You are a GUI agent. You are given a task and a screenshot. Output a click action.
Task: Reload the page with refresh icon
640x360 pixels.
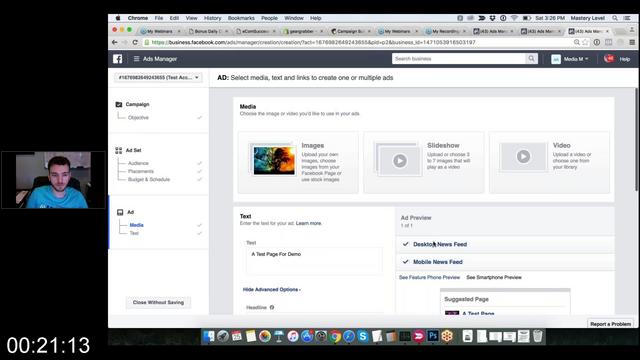[135, 42]
